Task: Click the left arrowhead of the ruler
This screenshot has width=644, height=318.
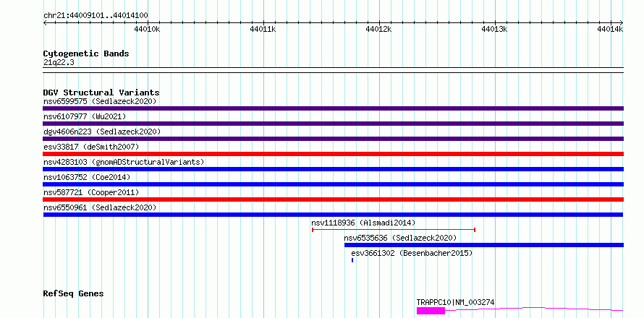Action: [x=45, y=22]
